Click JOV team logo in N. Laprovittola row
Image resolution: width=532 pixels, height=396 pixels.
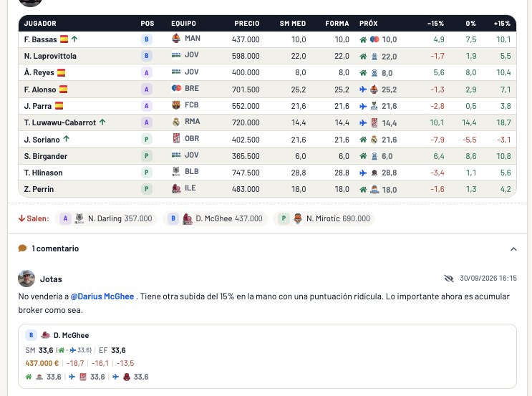[x=175, y=54]
